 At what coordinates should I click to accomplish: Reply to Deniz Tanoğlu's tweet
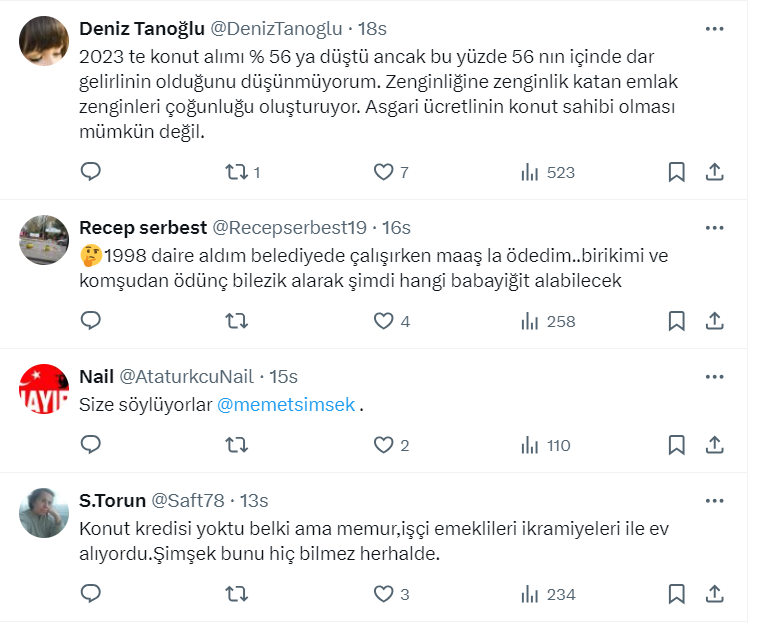tap(91, 172)
